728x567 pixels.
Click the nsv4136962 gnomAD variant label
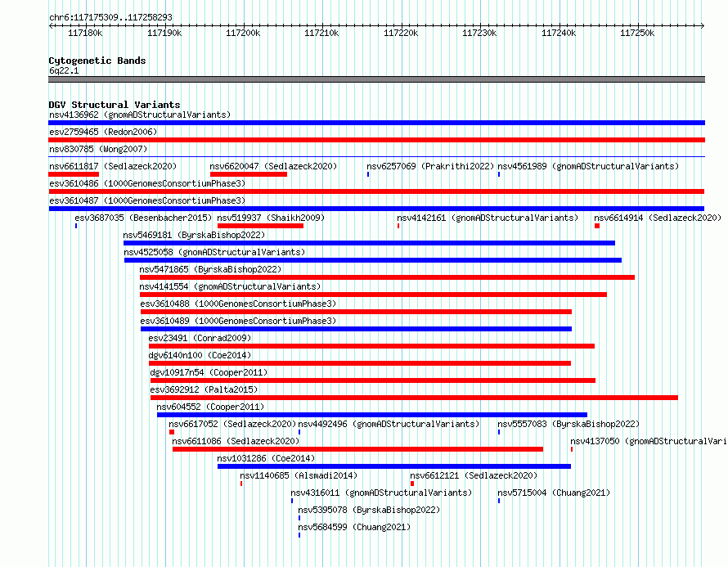point(140,115)
